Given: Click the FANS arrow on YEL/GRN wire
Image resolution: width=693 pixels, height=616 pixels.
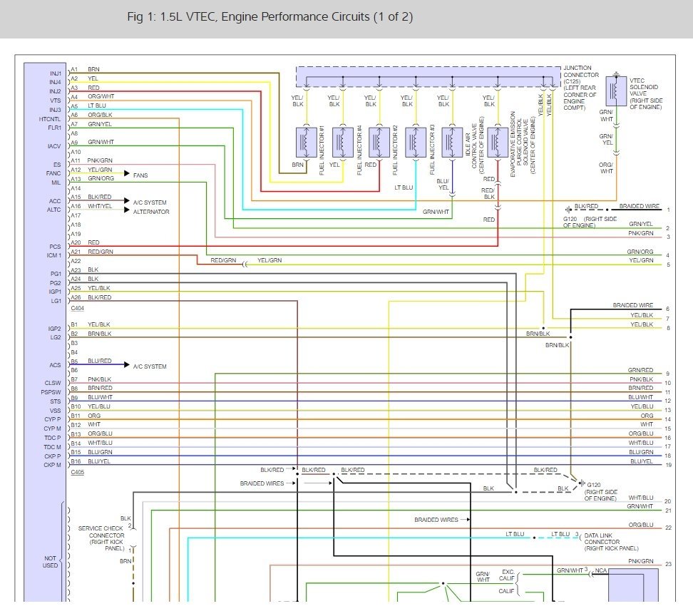Looking at the screenshot, I should click(x=127, y=174).
